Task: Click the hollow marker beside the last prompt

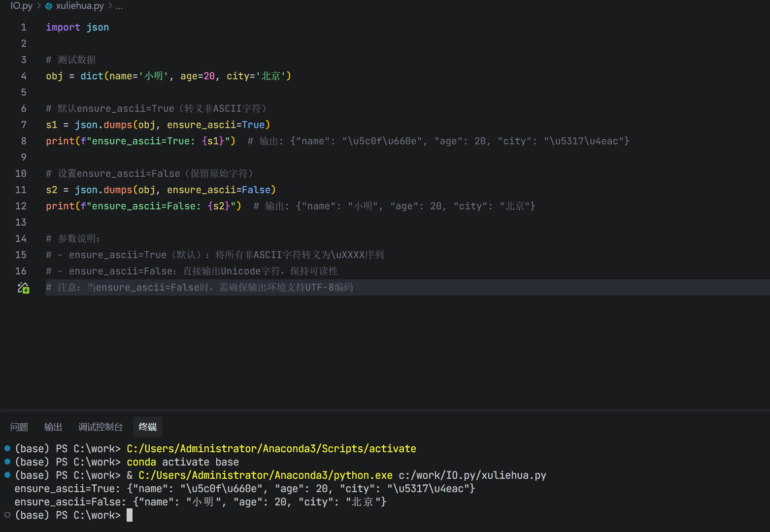Action: coord(7,515)
